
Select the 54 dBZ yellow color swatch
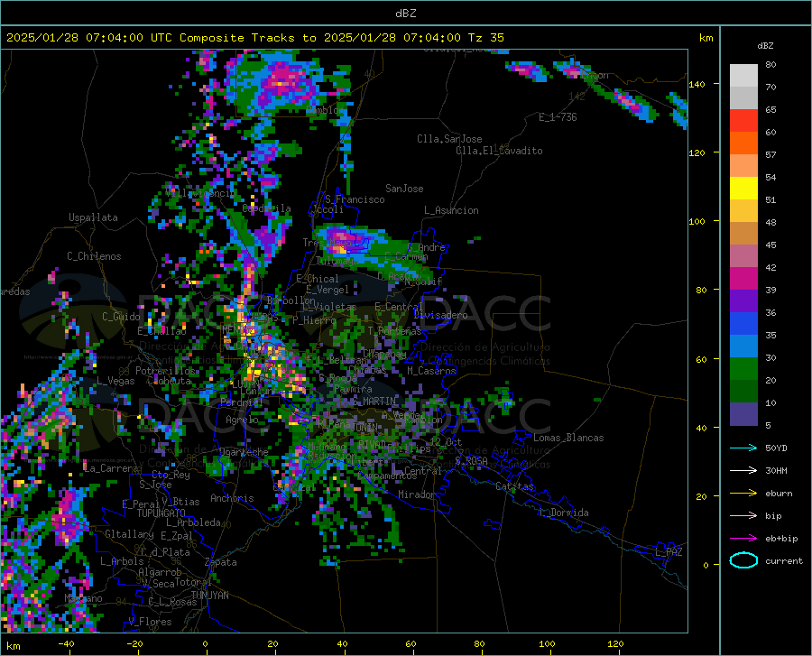tap(743, 188)
